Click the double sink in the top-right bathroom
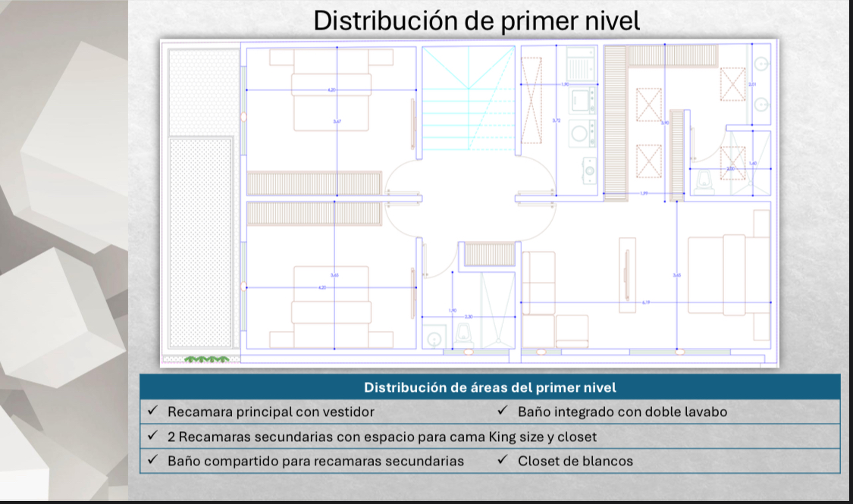 click(760, 83)
